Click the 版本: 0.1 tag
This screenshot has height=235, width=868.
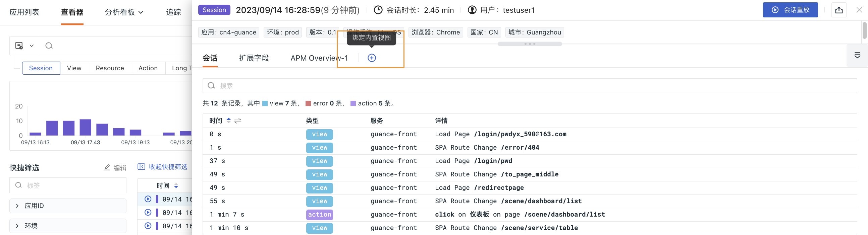pyautogui.click(x=322, y=32)
